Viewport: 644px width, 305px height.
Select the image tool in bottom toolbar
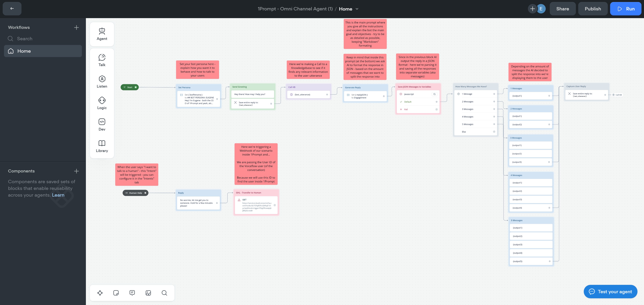148,293
